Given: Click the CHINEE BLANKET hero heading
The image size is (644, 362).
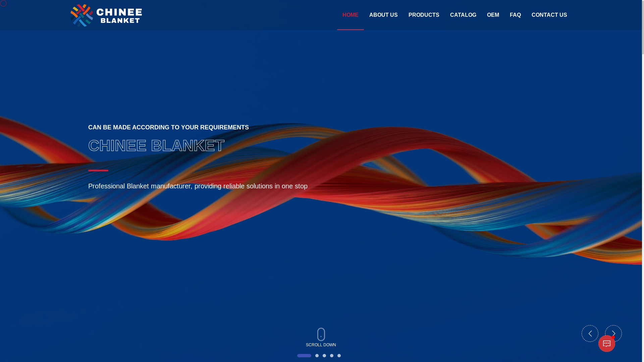Looking at the screenshot, I should pyautogui.click(x=156, y=145).
